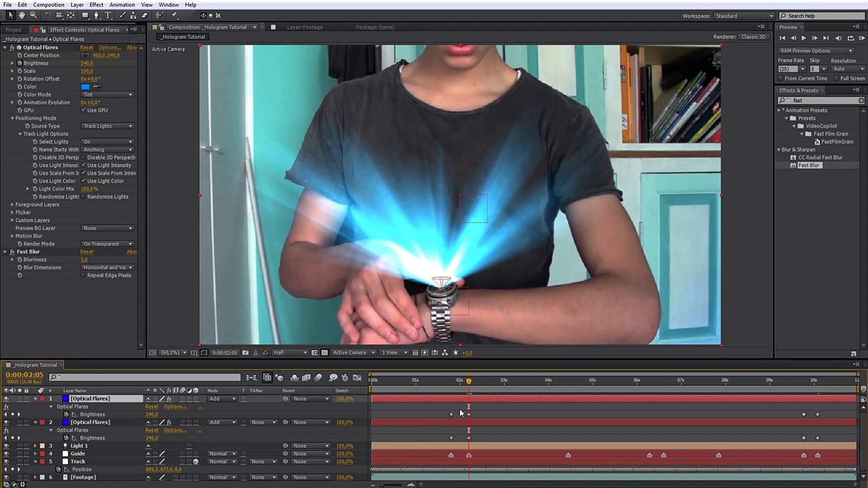Hide the Guide layer with eye toggle
The width and height of the screenshot is (868, 488).
coord(6,454)
